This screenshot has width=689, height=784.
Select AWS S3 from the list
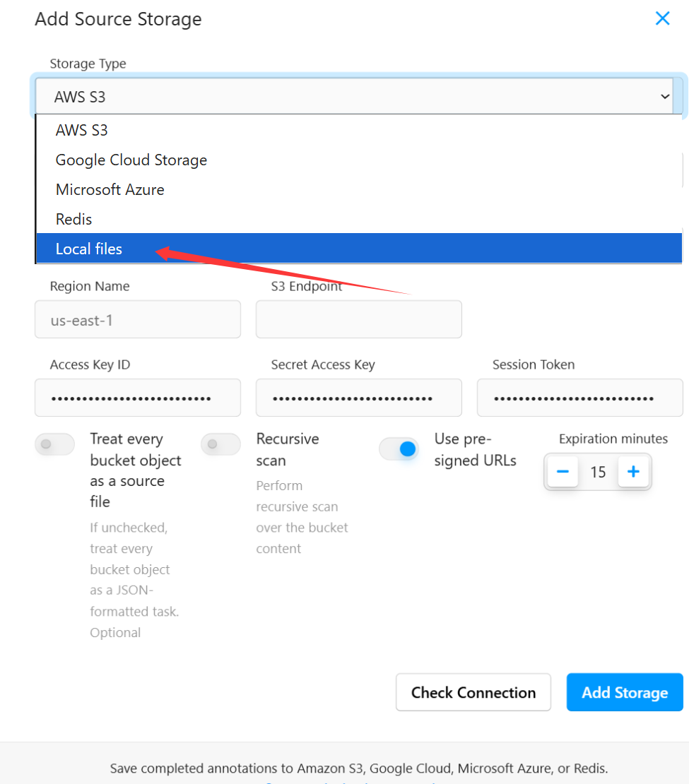click(x=359, y=130)
